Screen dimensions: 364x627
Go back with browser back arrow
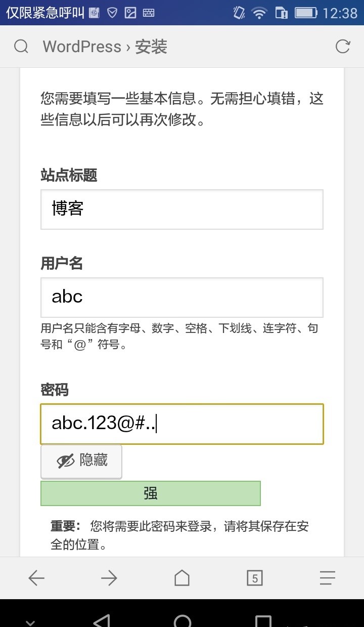[36, 578]
